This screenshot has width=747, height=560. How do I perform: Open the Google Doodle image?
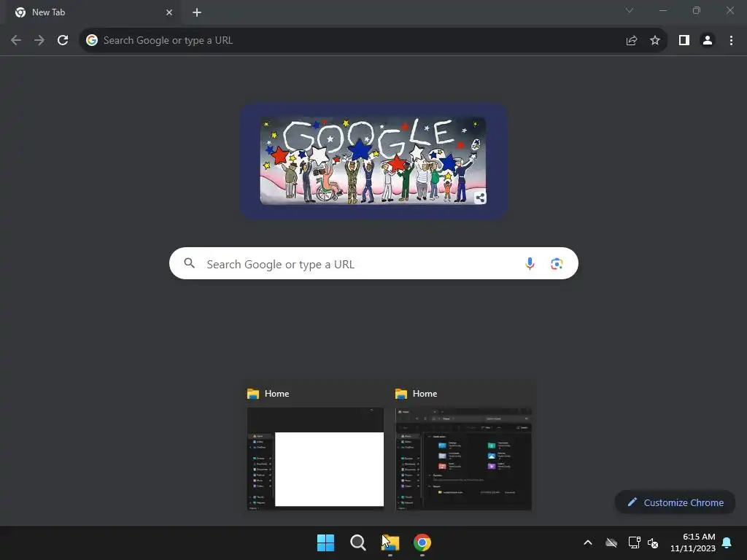pyautogui.click(x=373, y=160)
